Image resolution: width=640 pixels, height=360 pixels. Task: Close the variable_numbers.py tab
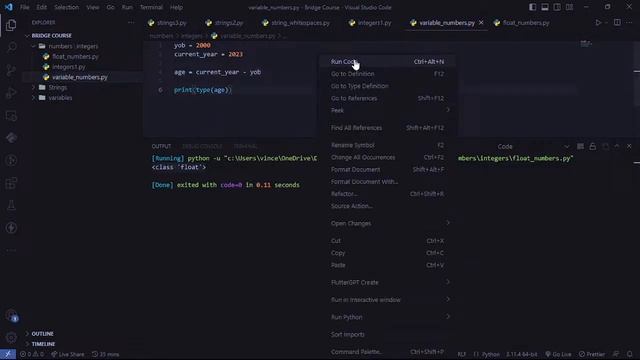[481, 23]
